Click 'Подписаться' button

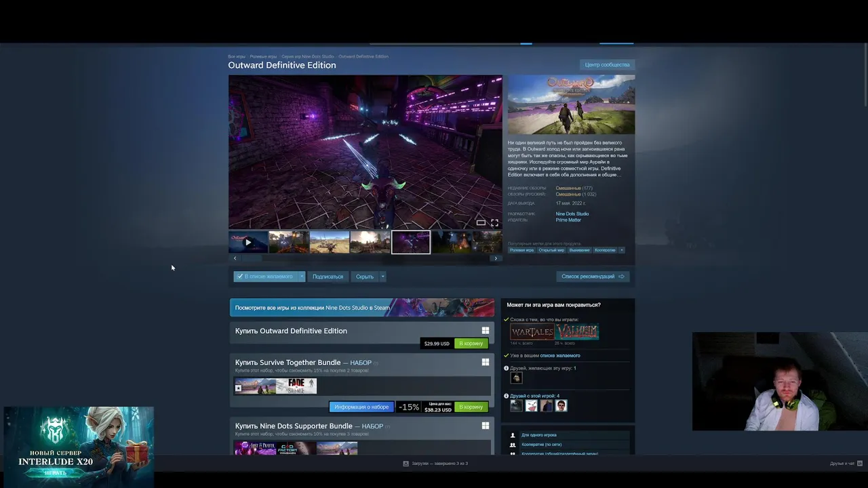pos(328,277)
